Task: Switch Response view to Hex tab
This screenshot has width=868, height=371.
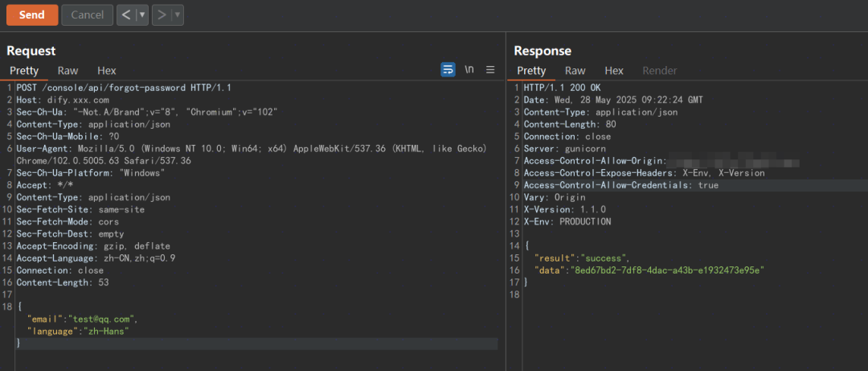Action: [x=614, y=71]
